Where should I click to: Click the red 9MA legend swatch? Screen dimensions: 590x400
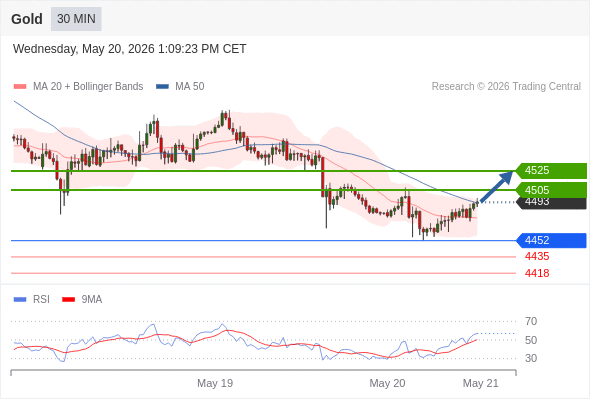tap(68, 300)
